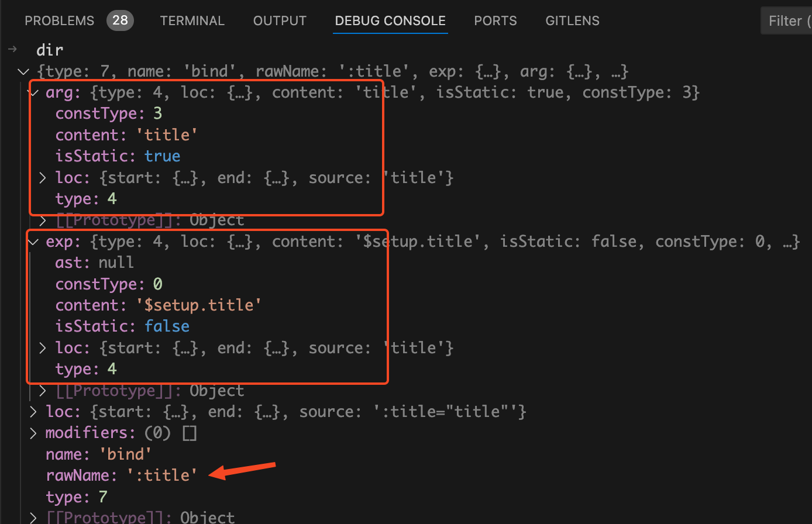The width and height of the screenshot is (812, 524).
Task: Collapse the arg property chevron
Action: [34, 92]
